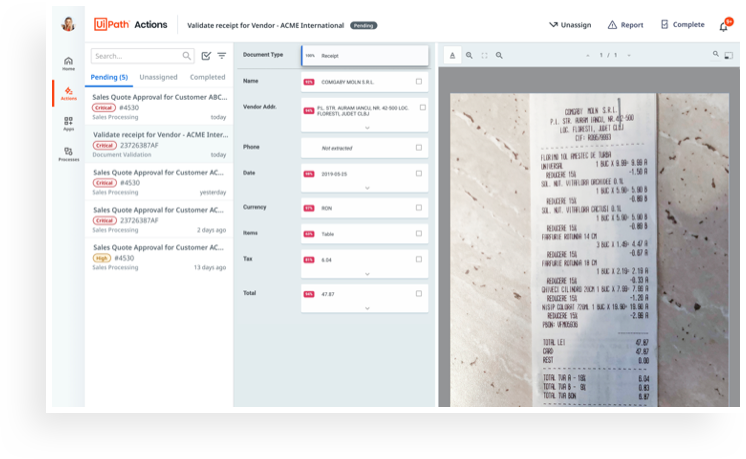Open the Document Type Receipt dropdown
The image size is (746, 459).
[365, 56]
